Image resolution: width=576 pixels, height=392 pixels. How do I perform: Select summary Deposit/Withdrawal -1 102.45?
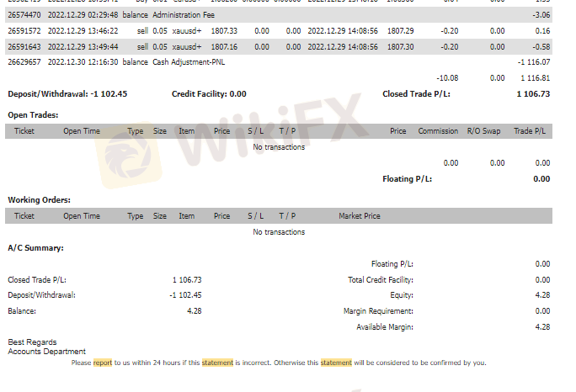click(x=185, y=295)
